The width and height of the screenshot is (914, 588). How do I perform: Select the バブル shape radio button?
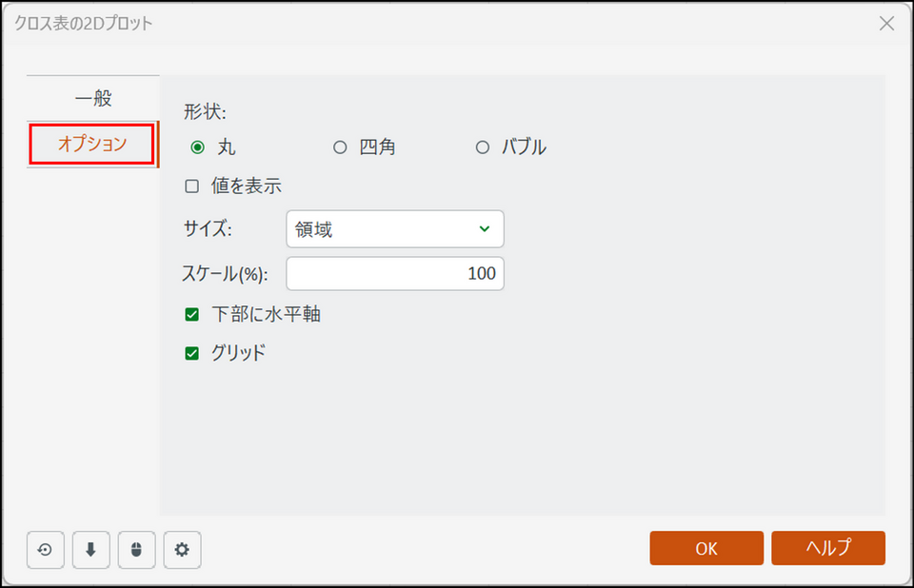[483, 147]
